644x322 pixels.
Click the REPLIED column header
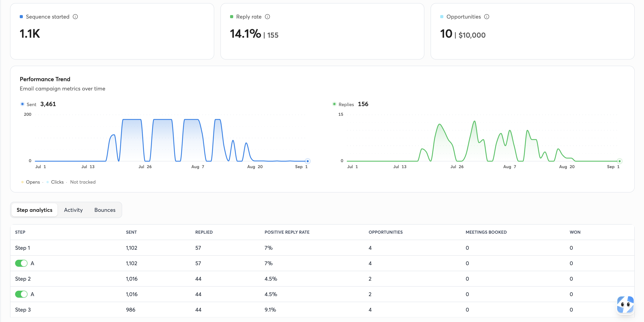tap(204, 232)
